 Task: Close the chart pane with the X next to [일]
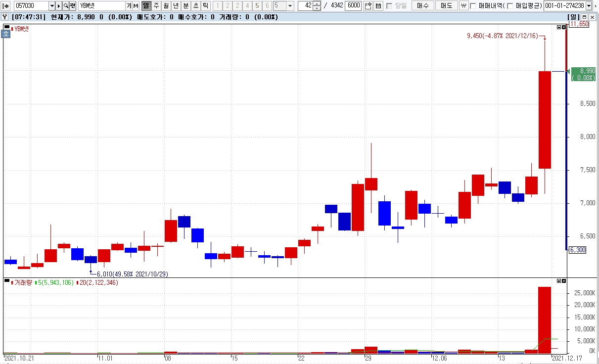click(x=593, y=17)
